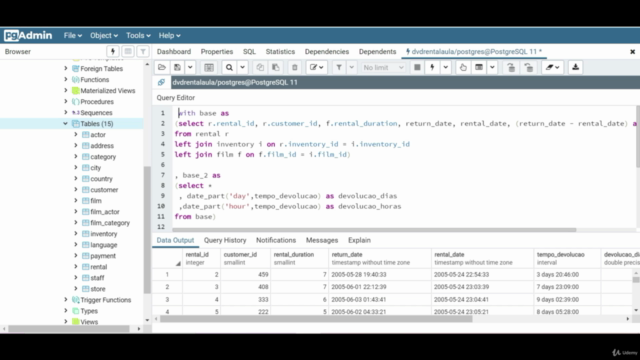Execute the query with the lightning icon
This screenshot has height=360, width=640.
point(432,67)
